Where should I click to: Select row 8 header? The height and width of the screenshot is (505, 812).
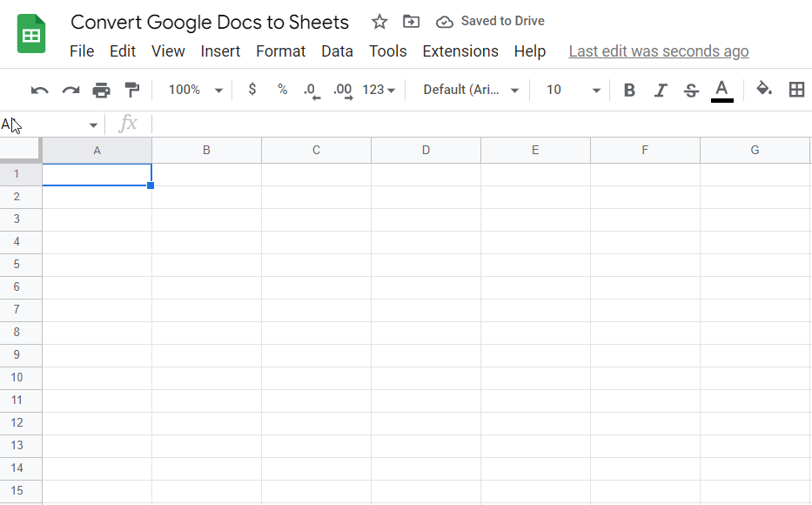click(x=21, y=333)
